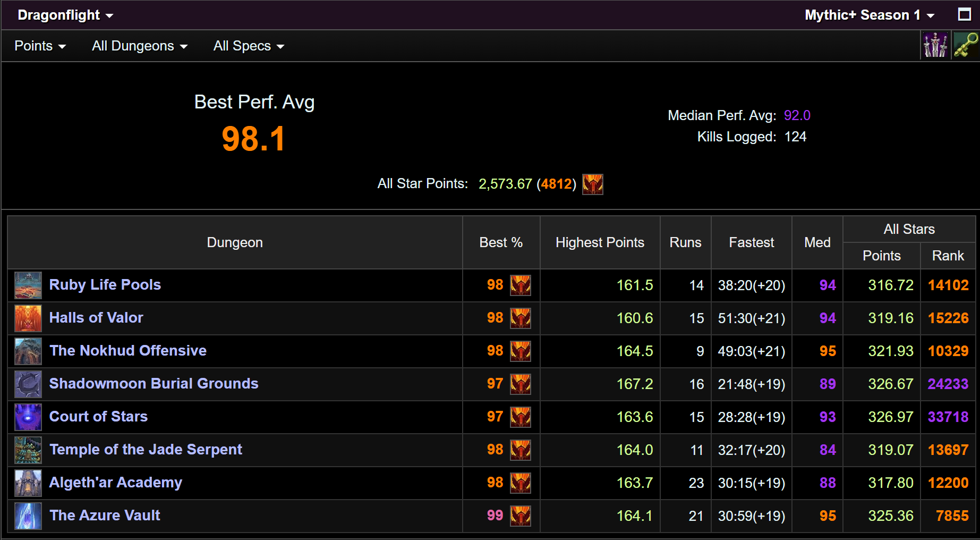Click the spec icon in Azure Vault row
Image resolution: width=980 pixels, height=540 pixels.
click(x=521, y=516)
